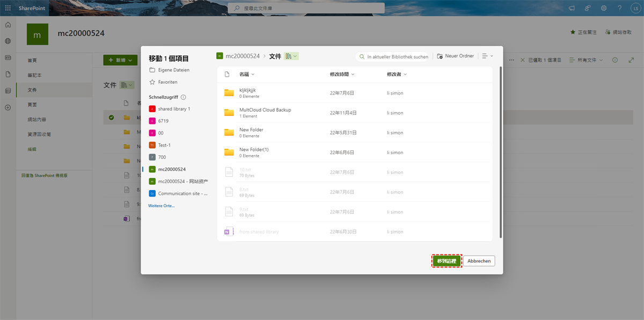The image size is (644, 320).
Task: Click the create plus icon in left rail
Action: click(x=8, y=107)
